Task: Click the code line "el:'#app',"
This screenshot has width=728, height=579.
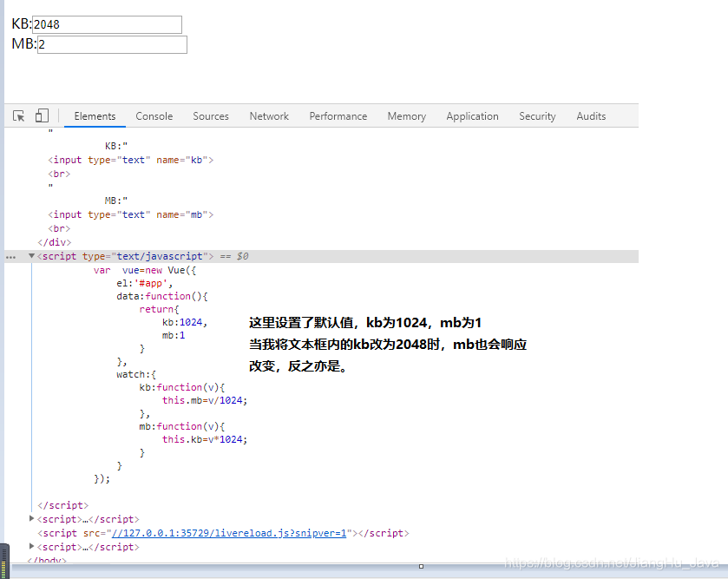Action: [144, 283]
